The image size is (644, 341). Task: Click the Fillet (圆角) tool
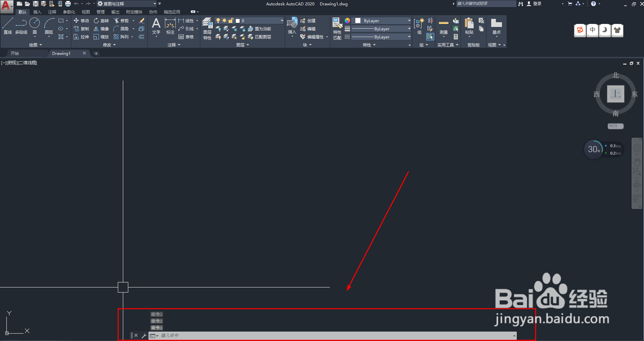point(121,29)
